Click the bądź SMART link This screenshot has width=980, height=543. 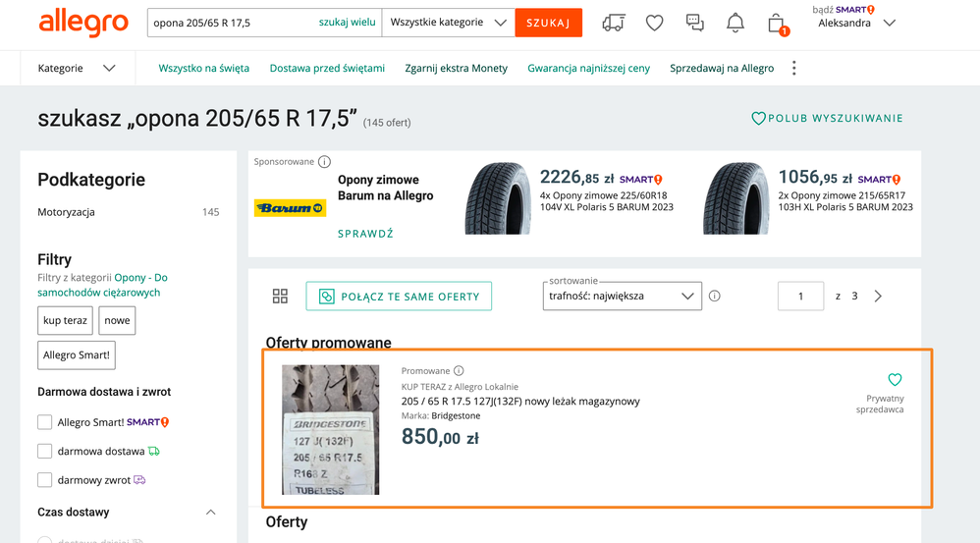point(844,10)
